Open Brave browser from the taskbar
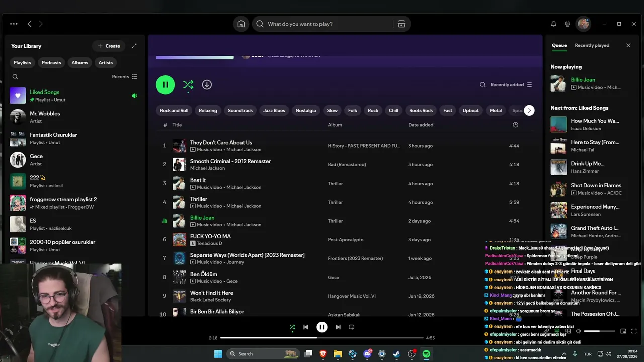Image resolution: width=644 pixels, height=362 pixels. point(323,354)
